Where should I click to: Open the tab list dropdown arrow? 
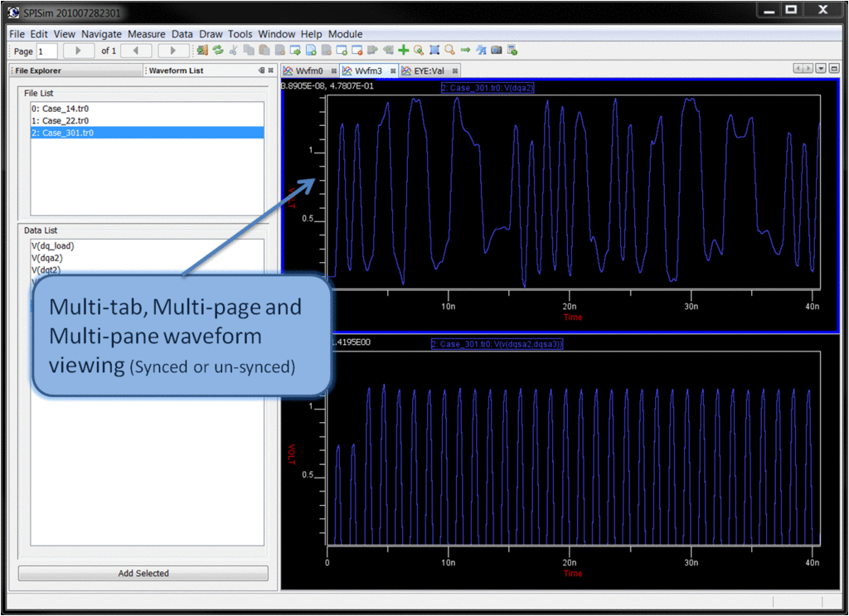(821, 70)
